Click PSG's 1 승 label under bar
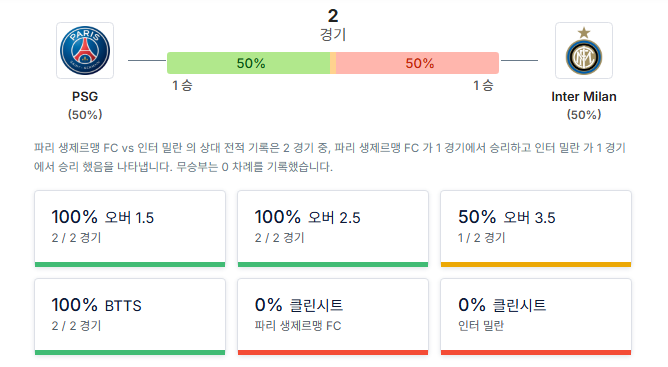This screenshot has width=668, height=367. click(x=182, y=86)
